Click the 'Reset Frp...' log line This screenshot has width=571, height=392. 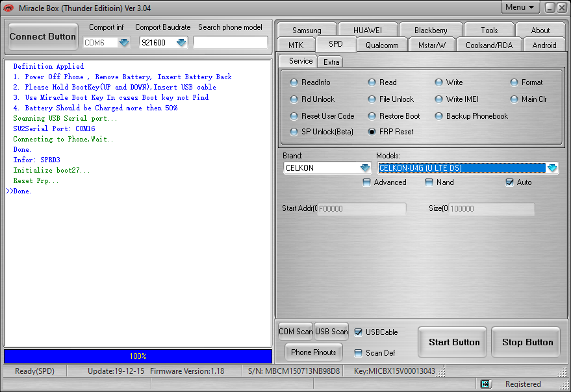point(36,180)
